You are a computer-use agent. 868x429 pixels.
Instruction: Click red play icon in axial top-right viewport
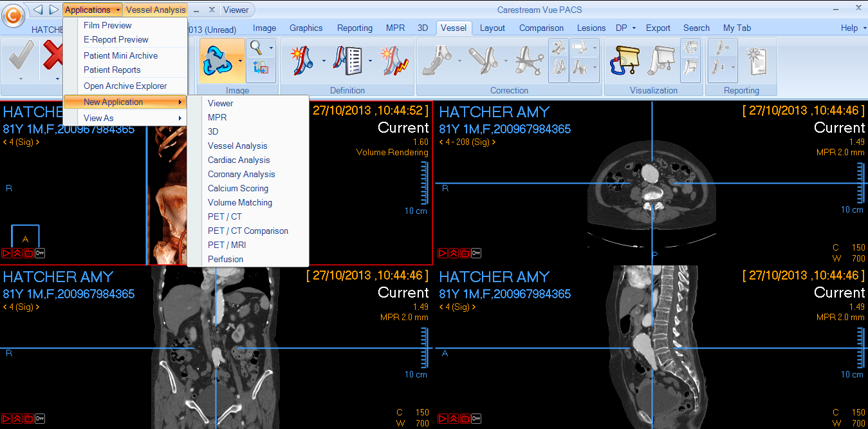click(x=441, y=254)
